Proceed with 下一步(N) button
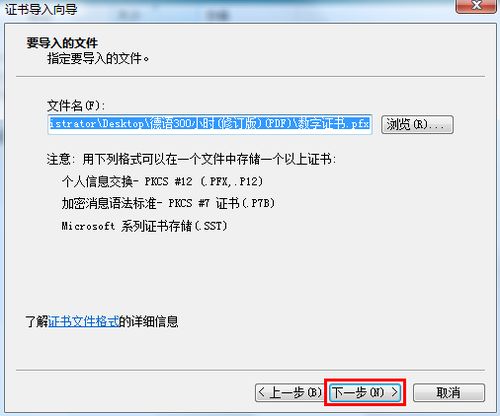The width and height of the screenshot is (500, 416). click(x=365, y=392)
